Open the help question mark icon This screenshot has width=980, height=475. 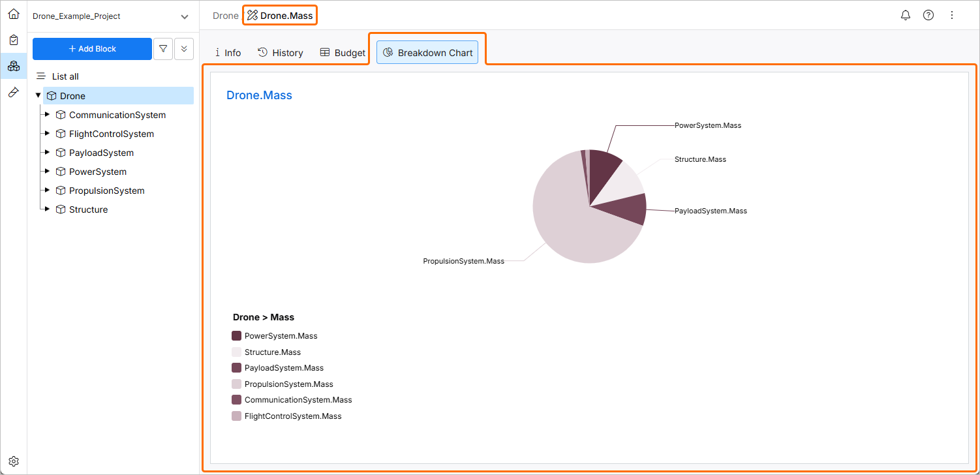point(928,14)
